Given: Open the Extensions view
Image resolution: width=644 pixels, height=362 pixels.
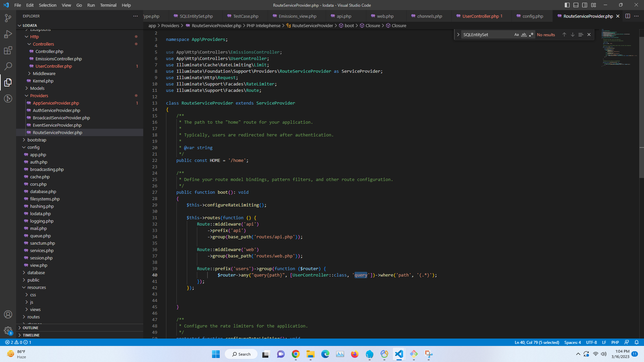Looking at the screenshot, I should [8, 50].
